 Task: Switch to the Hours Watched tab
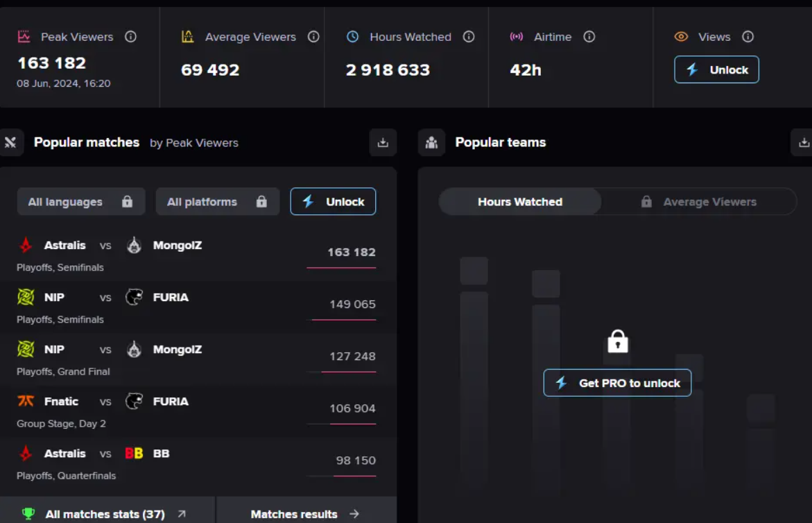pos(520,202)
